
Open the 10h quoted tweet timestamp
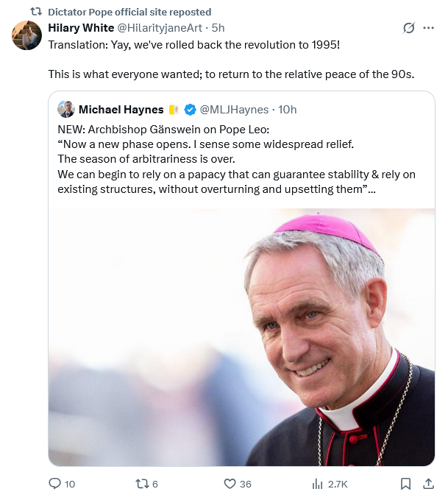(x=288, y=110)
